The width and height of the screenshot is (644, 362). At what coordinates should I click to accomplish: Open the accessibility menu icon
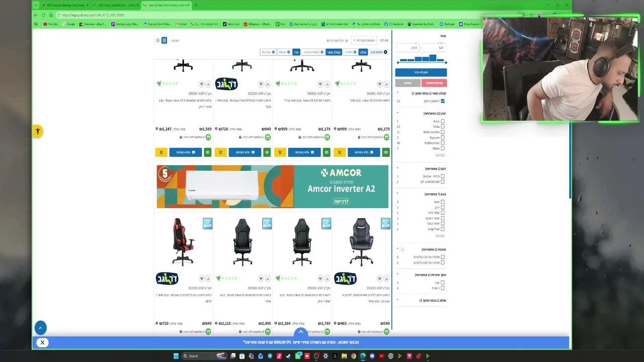[38, 131]
